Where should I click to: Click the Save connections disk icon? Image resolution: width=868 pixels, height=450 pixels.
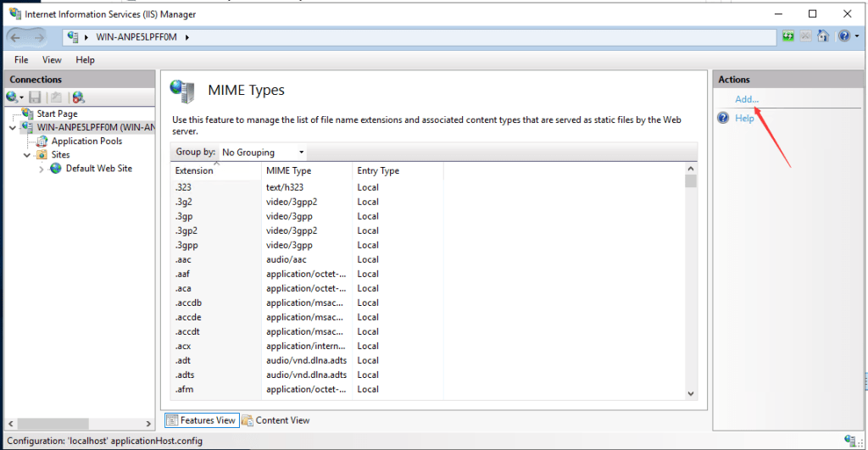click(35, 97)
